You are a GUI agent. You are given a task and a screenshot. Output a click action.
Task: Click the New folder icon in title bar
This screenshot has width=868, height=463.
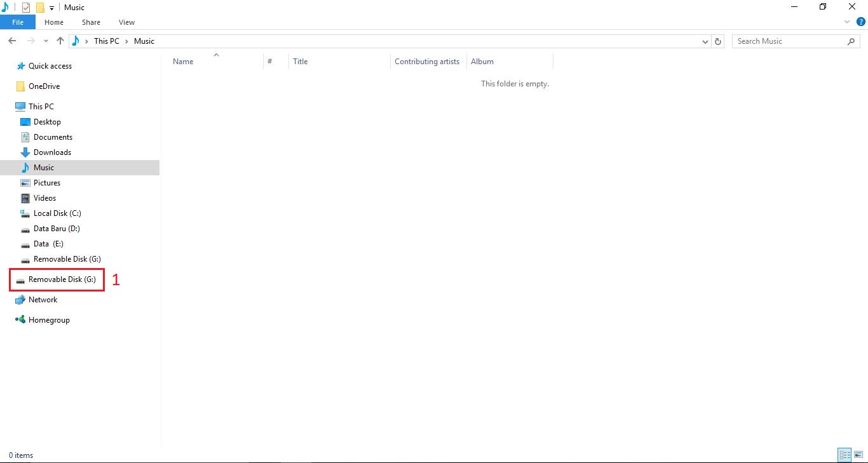point(40,8)
